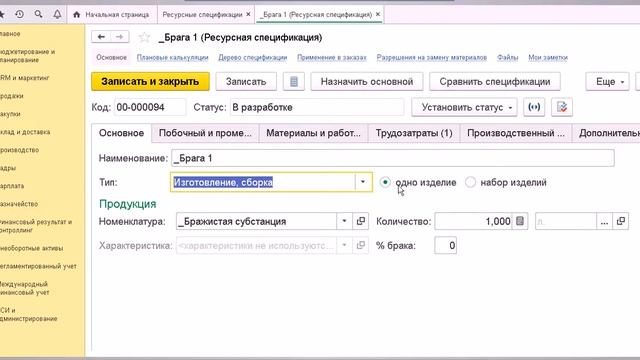The image size is (640, 360).
Task: Open Внеоборотные активы sidebar section
Action: coord(31,248)
